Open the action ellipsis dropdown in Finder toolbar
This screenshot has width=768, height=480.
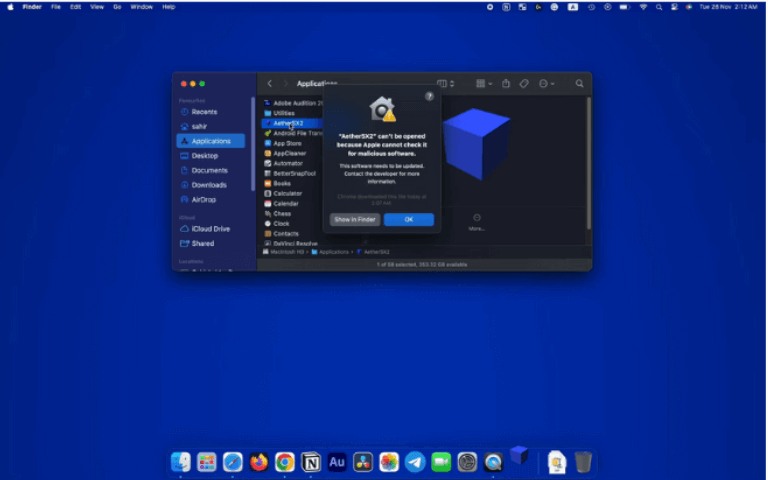[x=546, y=84]
